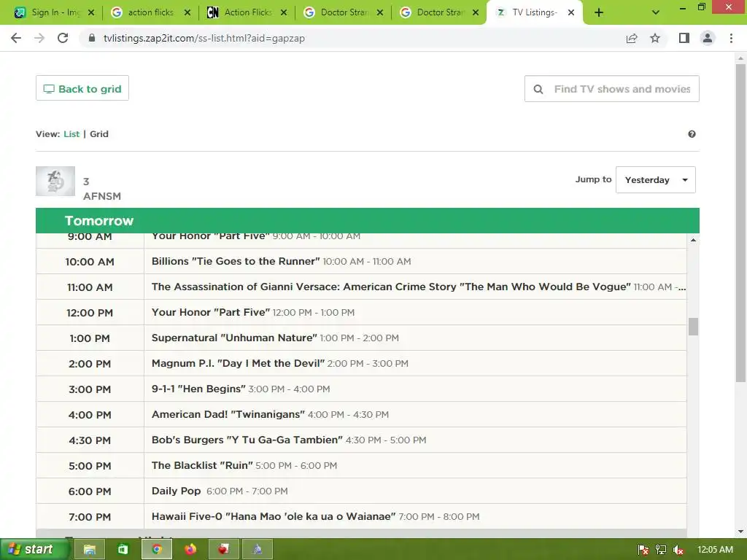Click the search magnifier icon
The image size is (747, 560).
click(538, 89)
